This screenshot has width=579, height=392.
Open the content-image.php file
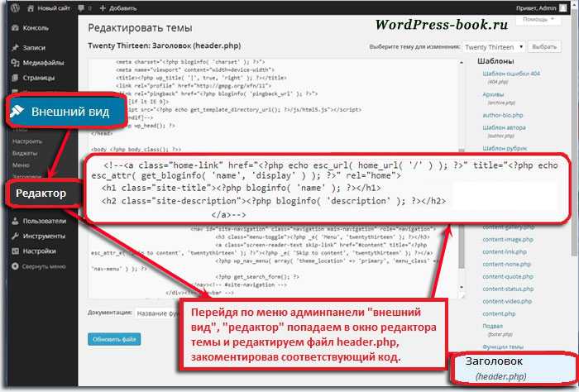[508, 240]
